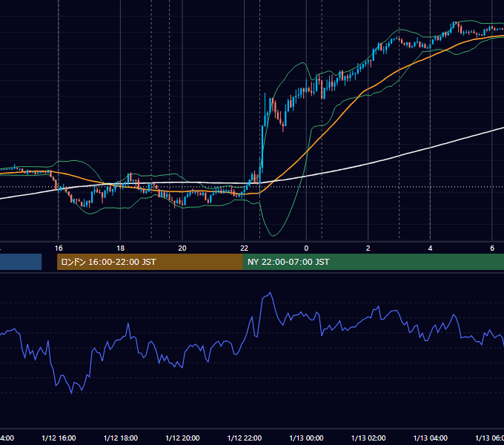Click the blue session bar left of ロンドン
The height and width of the screenshot is (445, 504).
[21, 262]
